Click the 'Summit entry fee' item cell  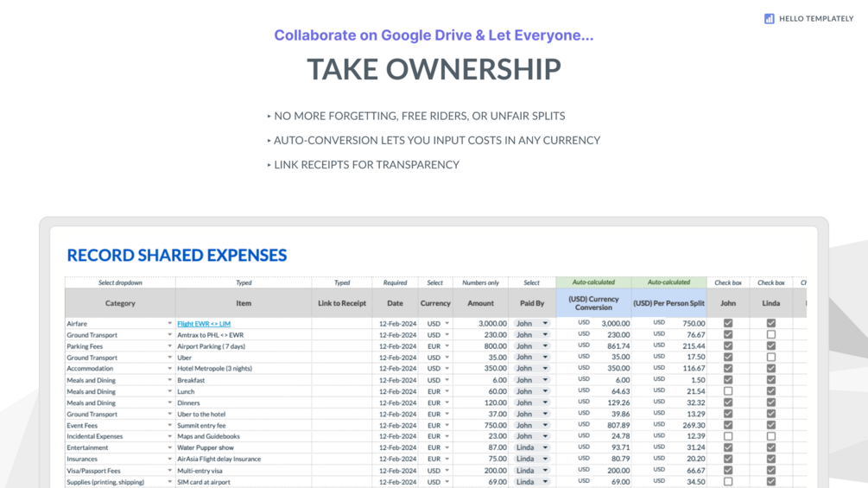click(x=244, y=426)
